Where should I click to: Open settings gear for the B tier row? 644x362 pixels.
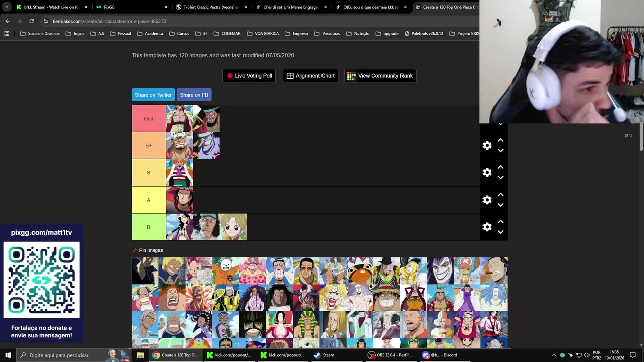487,227
